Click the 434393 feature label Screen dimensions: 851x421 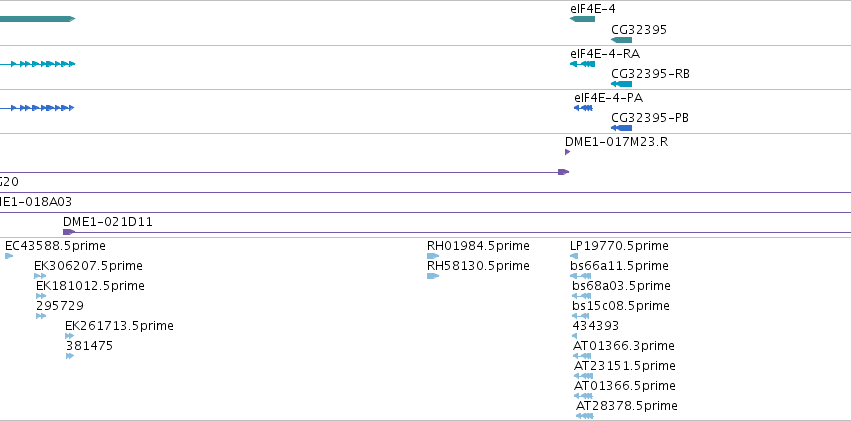point(596,326)
